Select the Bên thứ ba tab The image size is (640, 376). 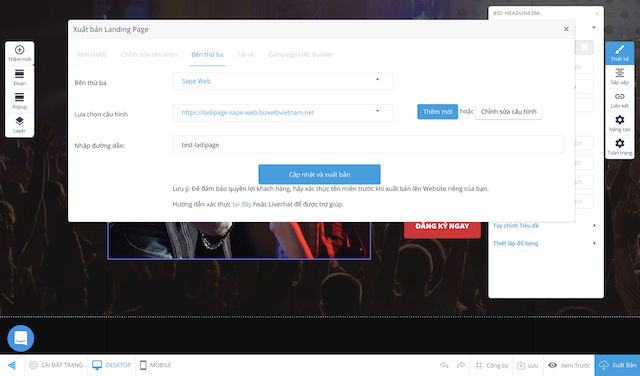[x=207, y=54]
